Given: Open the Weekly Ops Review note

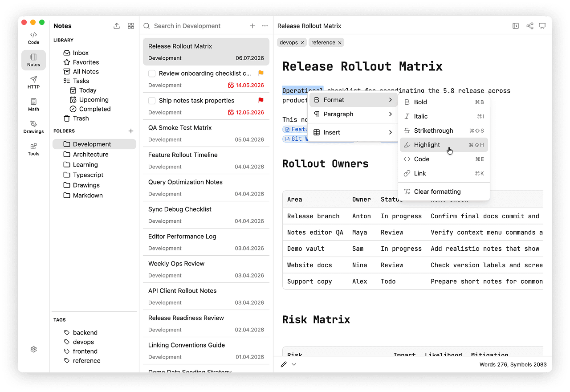Looking at the screenshot, I should coord(206,269).
